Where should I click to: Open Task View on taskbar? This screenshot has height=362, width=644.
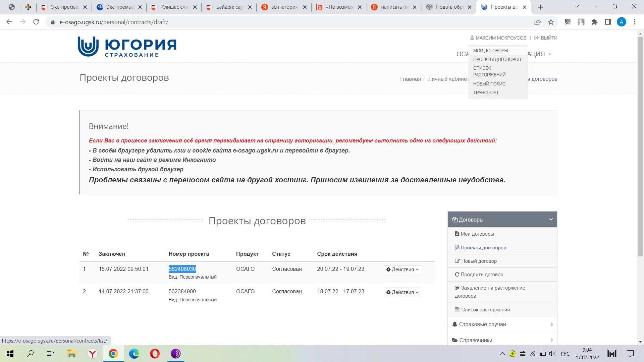(x=50, y=354)
